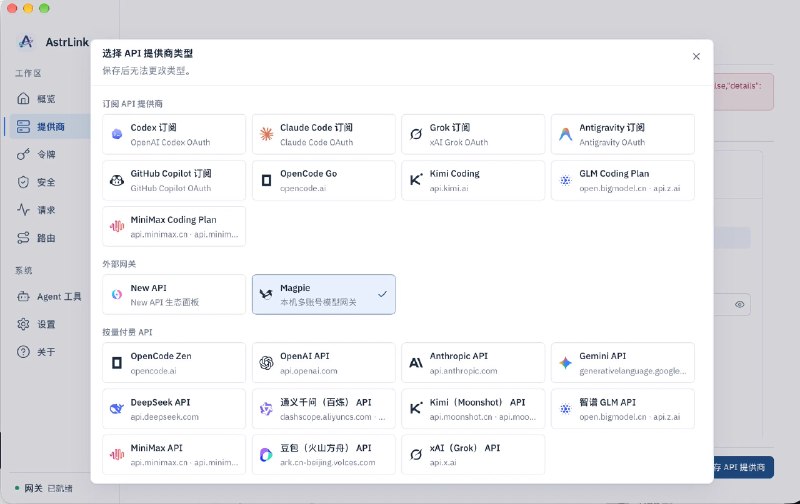Click the api.deepseek.com subtitle text
Screen dimensions: 800x504
click(164, 417)
